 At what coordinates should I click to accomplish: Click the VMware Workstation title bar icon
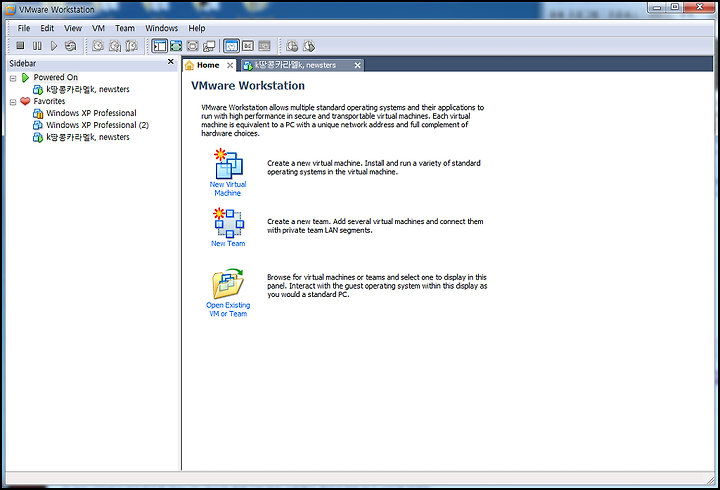point(11,10)
